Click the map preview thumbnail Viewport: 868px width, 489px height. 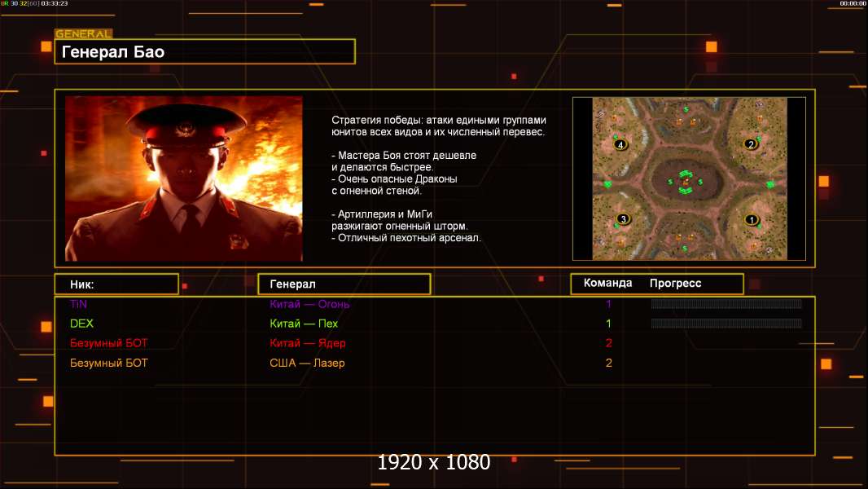click(689, 178)
